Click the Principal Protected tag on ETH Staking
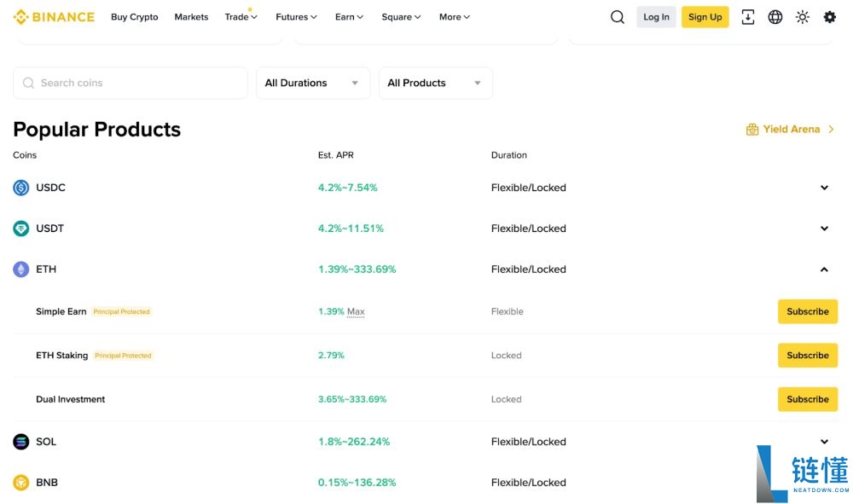Viewport: 853px width, 504px height. pyautogui.click(x=123, y=356)
